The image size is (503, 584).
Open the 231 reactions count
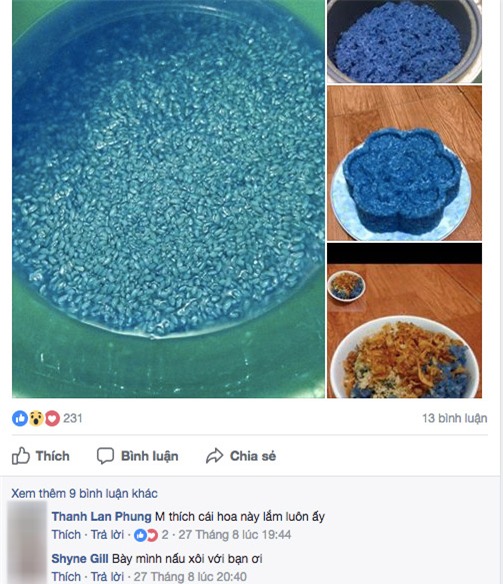(x=73, y=418)
